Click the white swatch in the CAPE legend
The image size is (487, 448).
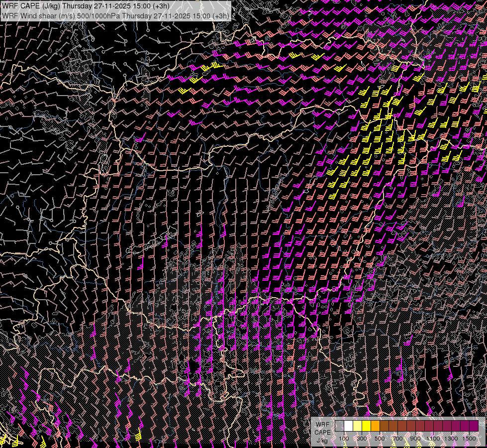click(x=348, y=426)
